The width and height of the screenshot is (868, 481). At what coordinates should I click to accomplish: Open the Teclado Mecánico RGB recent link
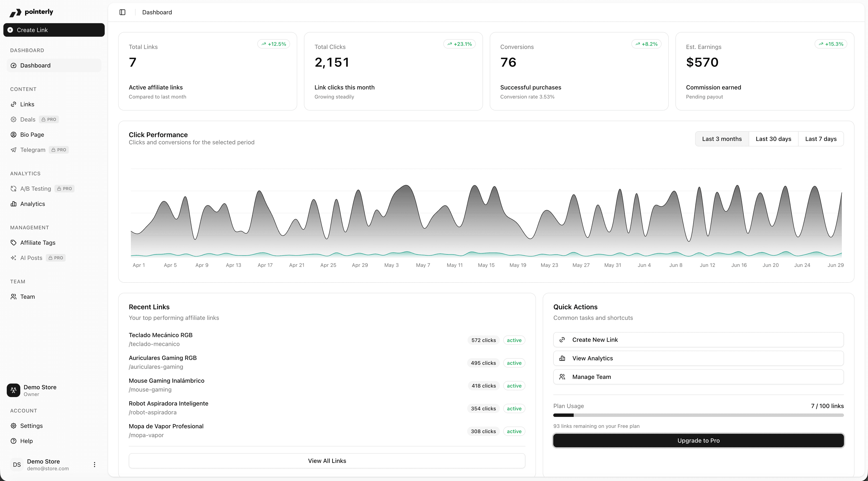[x=161, y=335]
